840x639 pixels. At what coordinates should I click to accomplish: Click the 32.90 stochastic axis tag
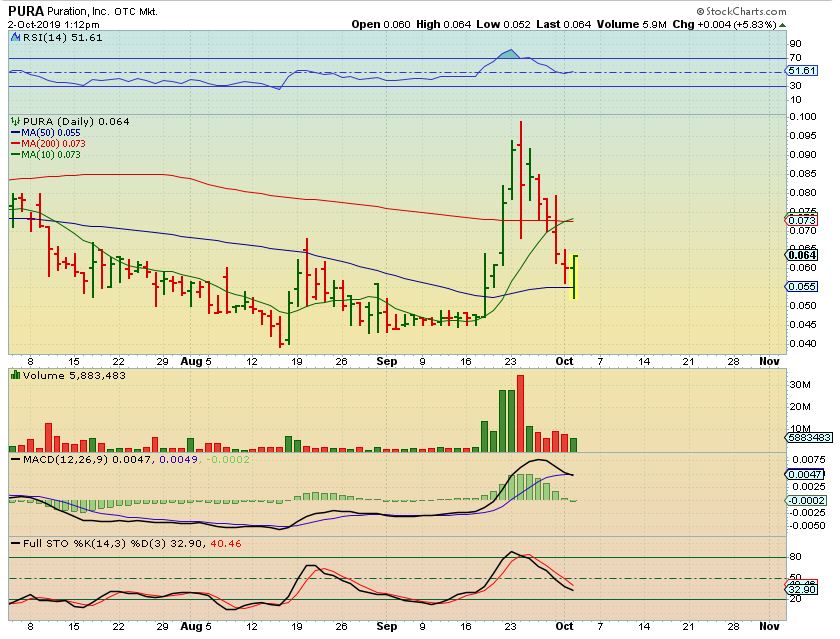pyautogui.click(x=801, y=590)
